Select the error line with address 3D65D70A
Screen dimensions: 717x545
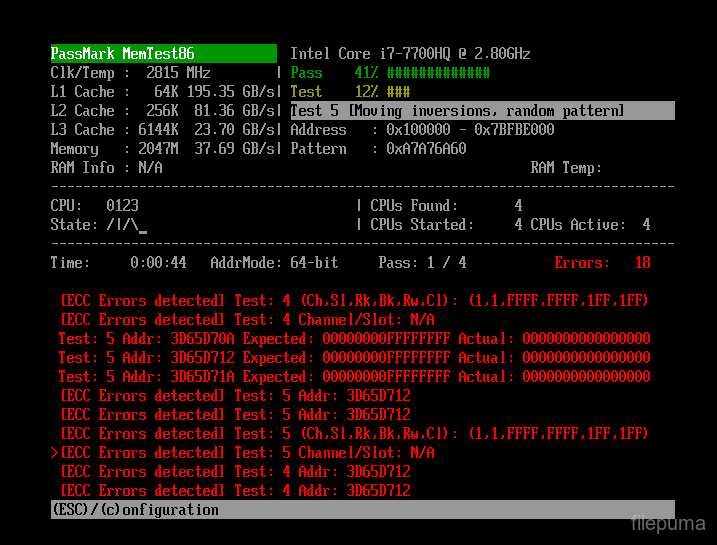coord(354,339)
